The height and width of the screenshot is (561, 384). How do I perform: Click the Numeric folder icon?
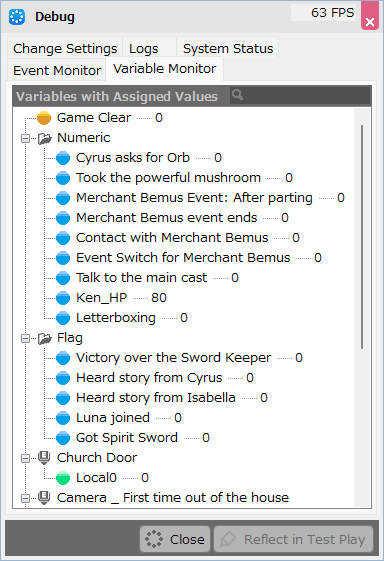pos(45,138)
